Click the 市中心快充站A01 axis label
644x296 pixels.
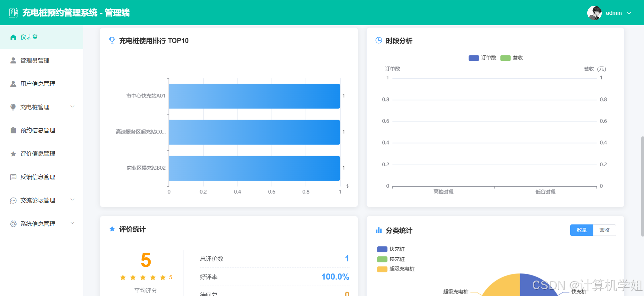click(146, 96)
